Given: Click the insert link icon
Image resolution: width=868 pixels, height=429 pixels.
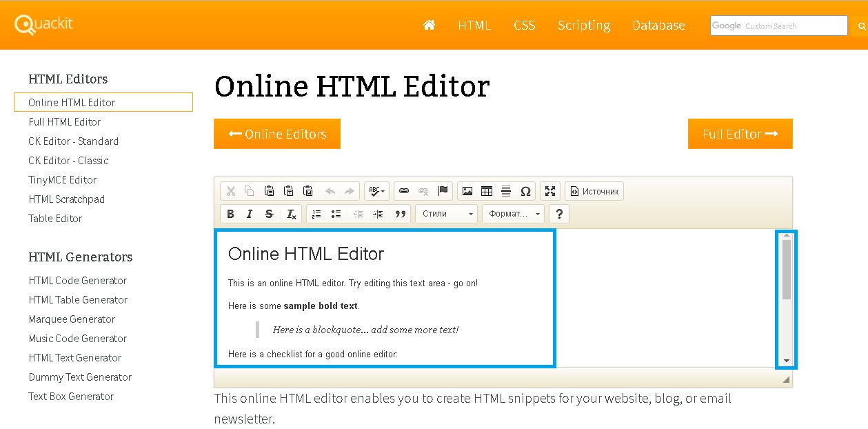Looking at the screenshot, I should (x=404, y=191).
